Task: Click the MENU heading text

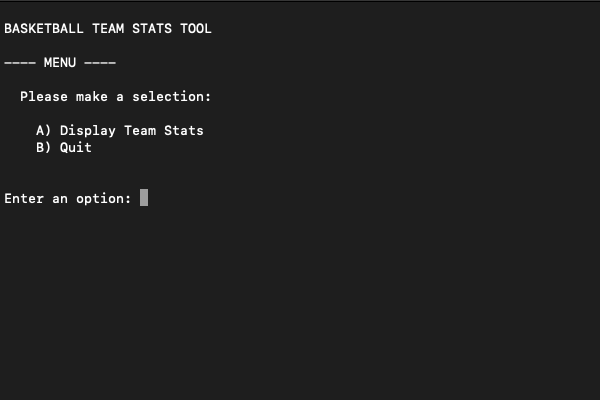Action: pos(60,63)
